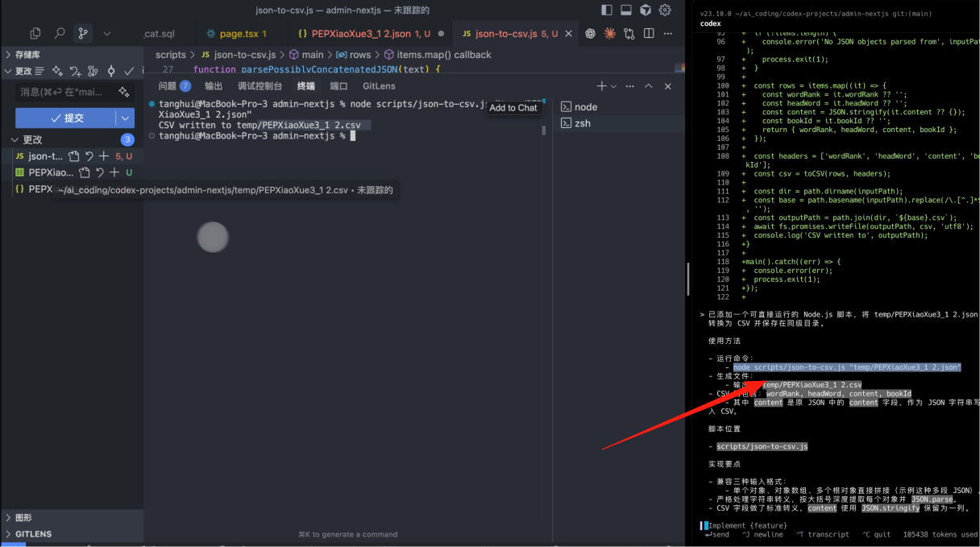Open the Source Control branch icon
This screenshot has height=547, width=980.
coord(82,33)
